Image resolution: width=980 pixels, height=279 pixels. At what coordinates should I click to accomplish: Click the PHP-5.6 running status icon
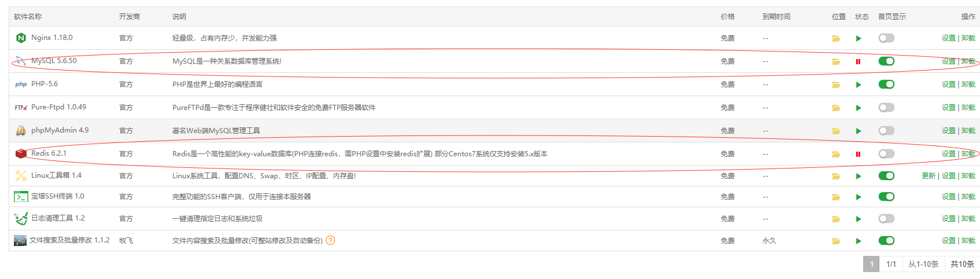coord(859,85)
